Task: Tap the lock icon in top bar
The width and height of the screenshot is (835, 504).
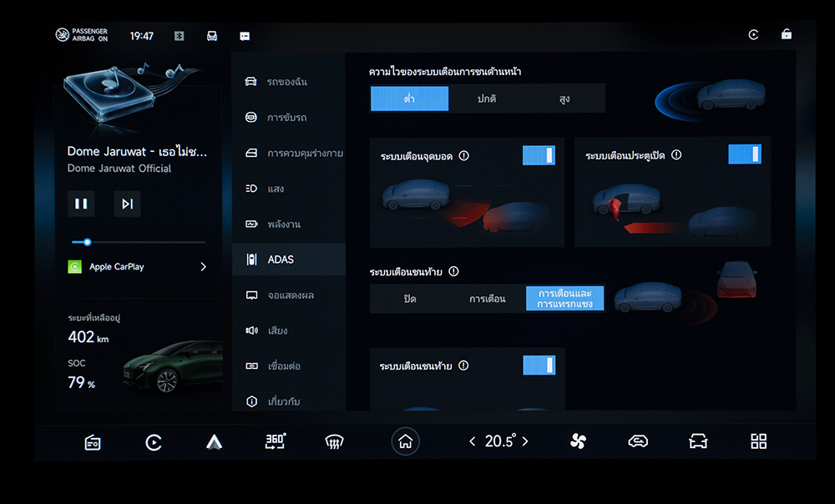Action: click(786, 35)
